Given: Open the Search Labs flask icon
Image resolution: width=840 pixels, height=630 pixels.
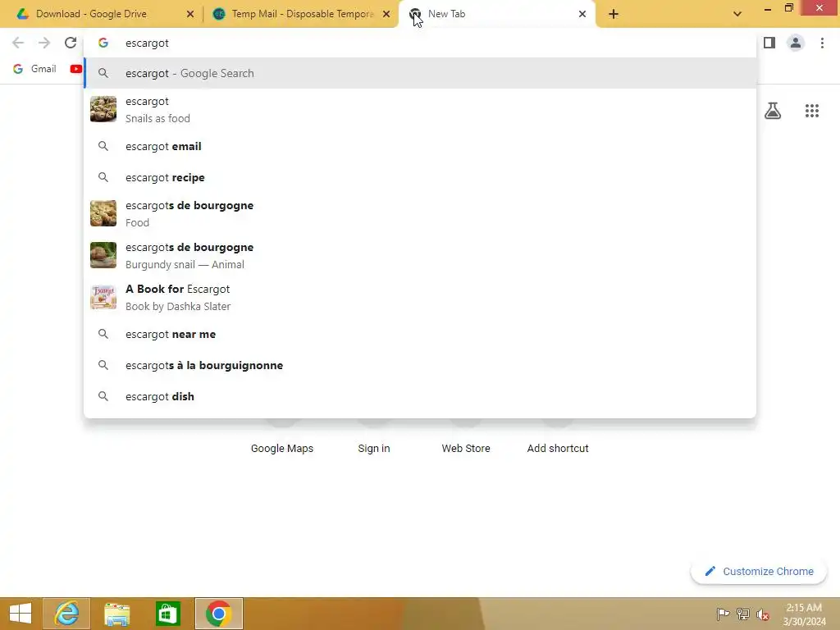Looking at the screenshot, I should pyautogui.click(x=773, y=111).
